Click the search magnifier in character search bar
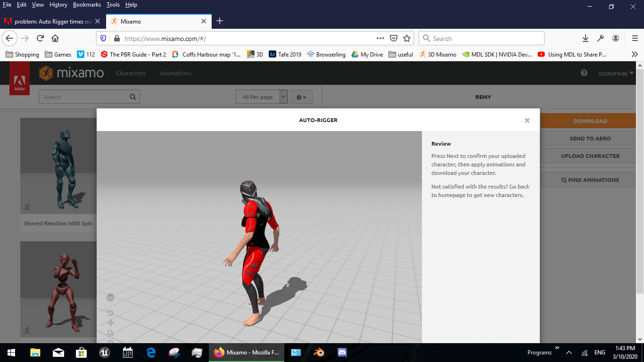644x362 pixels. point(132,97)
